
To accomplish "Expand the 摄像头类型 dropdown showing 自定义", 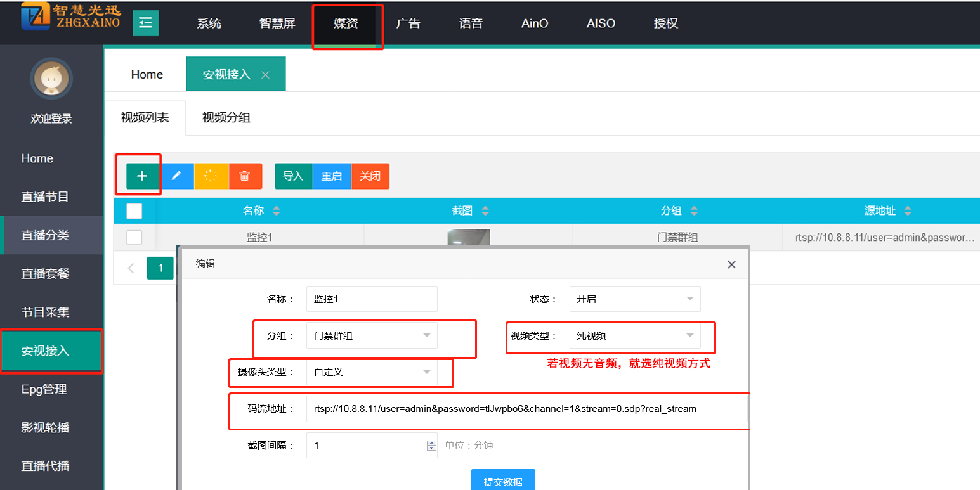I will [x=371, y=372].
